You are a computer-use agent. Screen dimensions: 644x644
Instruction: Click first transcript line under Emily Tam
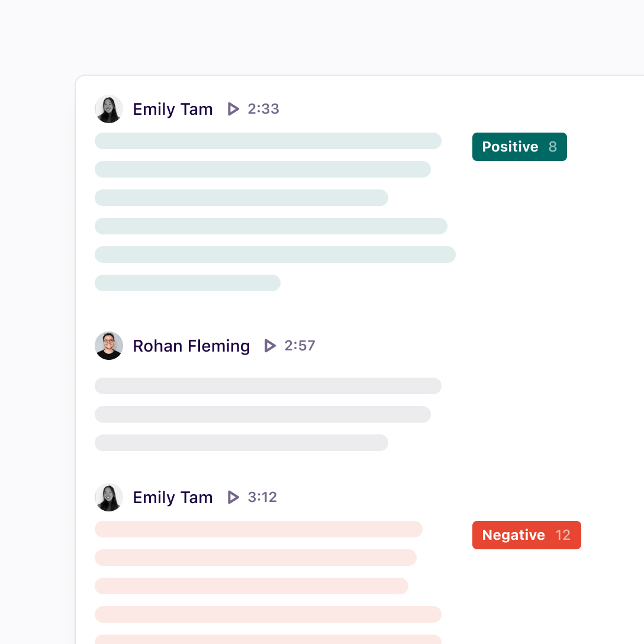click(268, 140)
